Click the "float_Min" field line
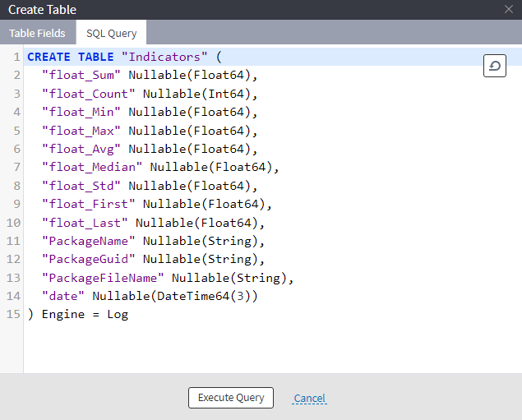Image resolution: width=522 pixels, height=420 pixels. [150, 112]
